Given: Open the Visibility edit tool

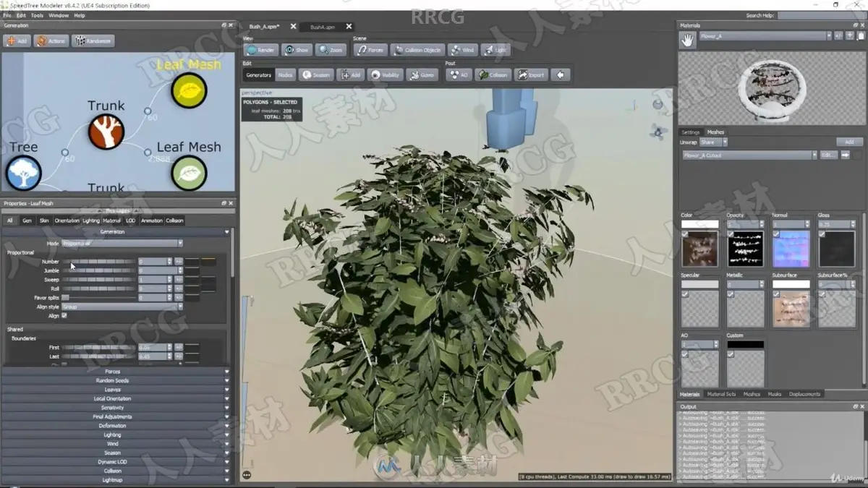Looking at the screenshot, I should (x=386, y=74).
